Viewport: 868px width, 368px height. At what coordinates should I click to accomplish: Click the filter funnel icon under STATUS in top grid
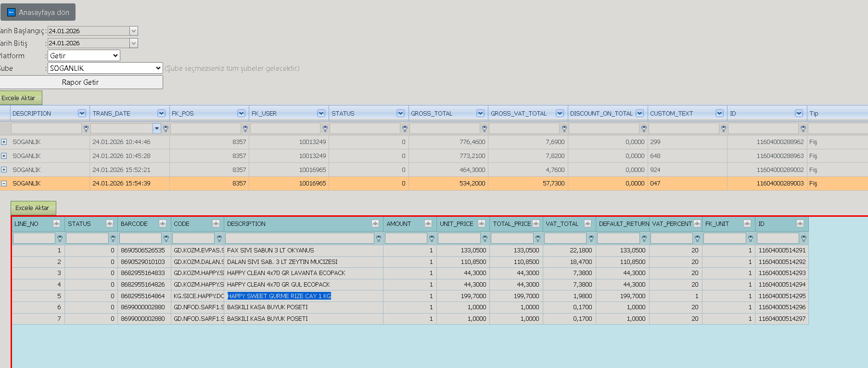click(x=405, y=129)
